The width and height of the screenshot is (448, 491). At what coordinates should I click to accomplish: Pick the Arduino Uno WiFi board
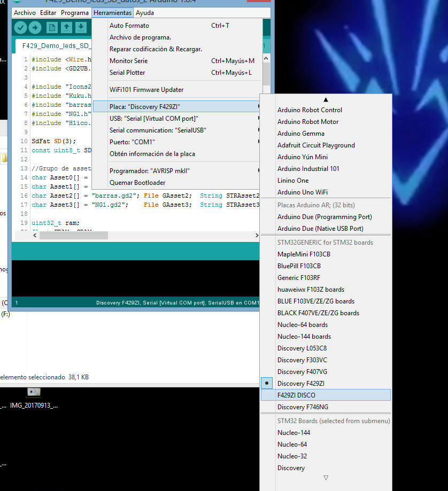pyautogui.click(x=326, y=192)
